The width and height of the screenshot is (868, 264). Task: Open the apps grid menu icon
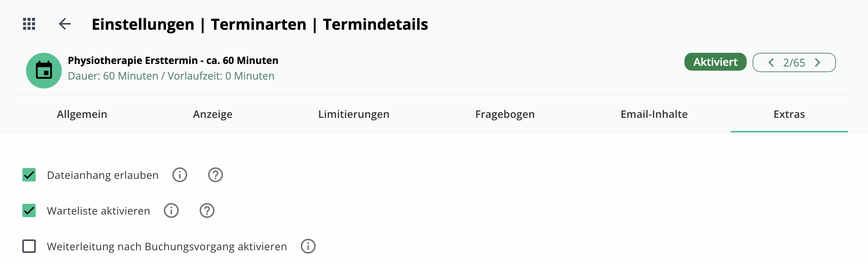(x=29, y=24)
